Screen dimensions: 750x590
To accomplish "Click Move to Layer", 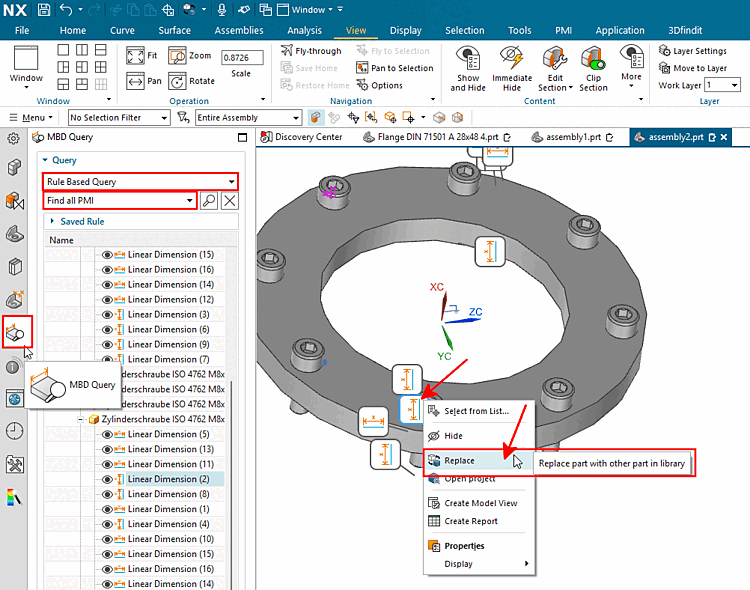I will pos(693,68).
